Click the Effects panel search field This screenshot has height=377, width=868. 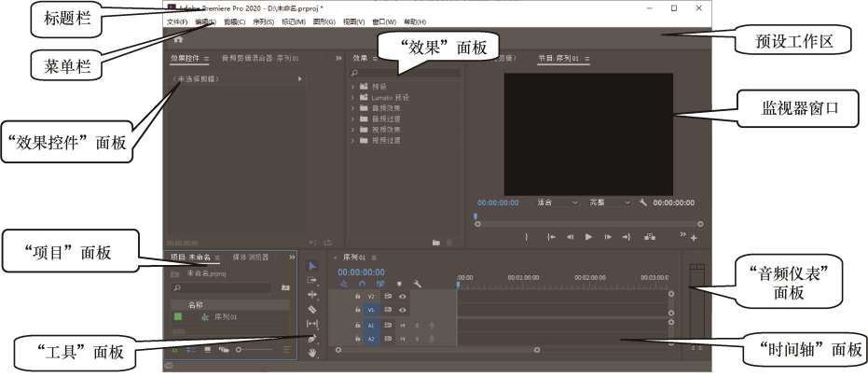click(405, 72)
